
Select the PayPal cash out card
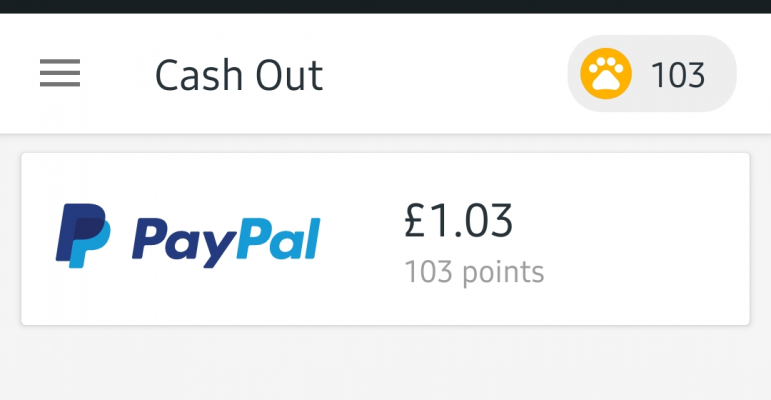tap(386, 239)
